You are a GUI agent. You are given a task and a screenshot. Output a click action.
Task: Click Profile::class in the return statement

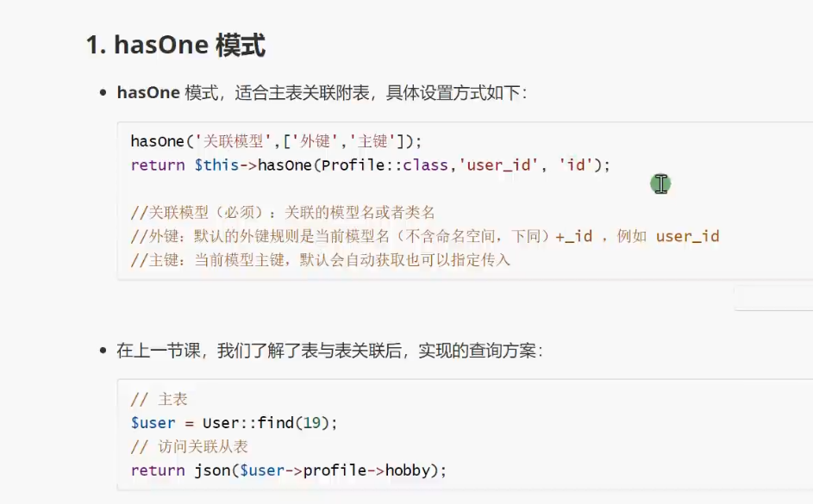click(385, 165)
